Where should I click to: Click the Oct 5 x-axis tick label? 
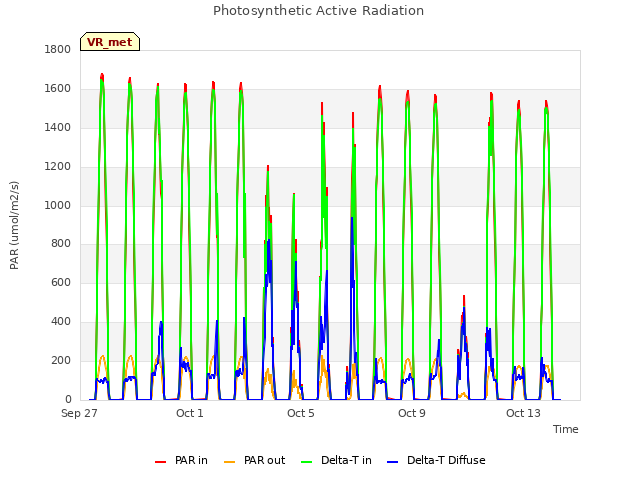[301, 413]
